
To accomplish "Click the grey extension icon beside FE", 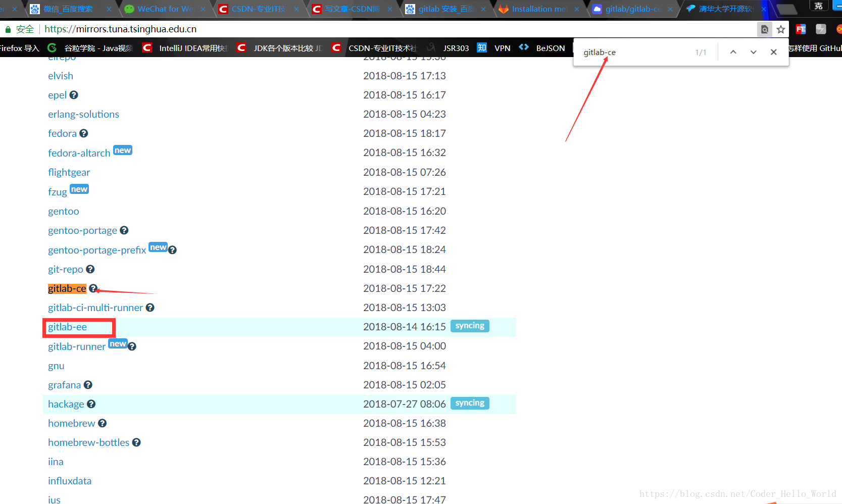I will [x=821, y=29].
